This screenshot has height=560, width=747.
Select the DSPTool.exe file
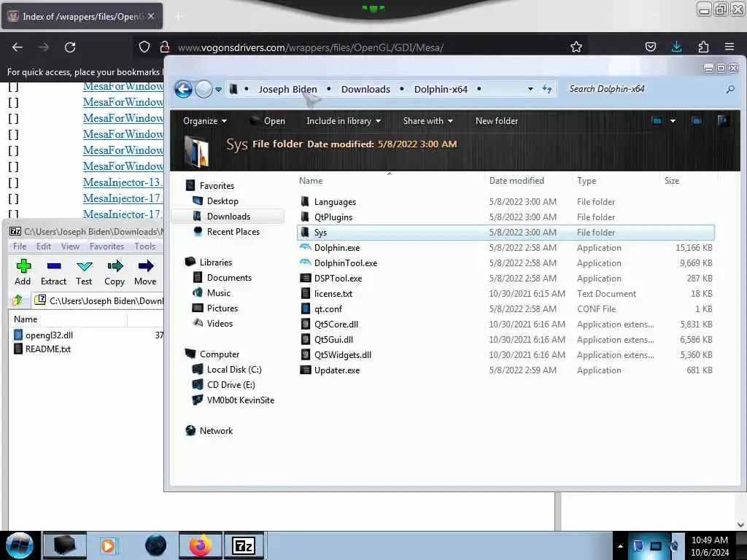pyautogui.click(x=338, y=278)
